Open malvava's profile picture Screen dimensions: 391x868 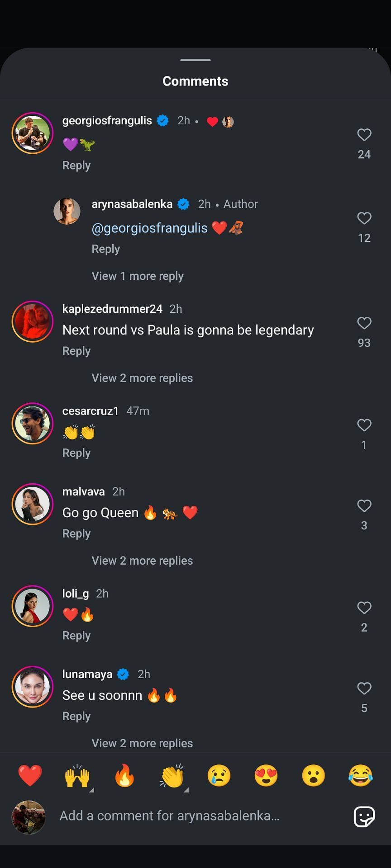coord(33,504)
